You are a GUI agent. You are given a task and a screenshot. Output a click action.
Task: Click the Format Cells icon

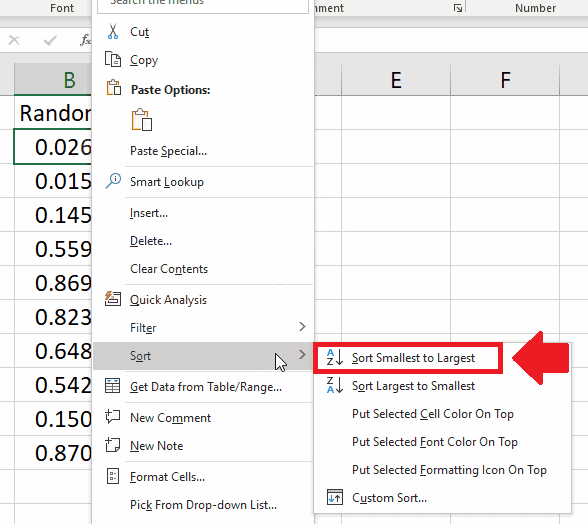pyautogui.click(x=112, y=476)
